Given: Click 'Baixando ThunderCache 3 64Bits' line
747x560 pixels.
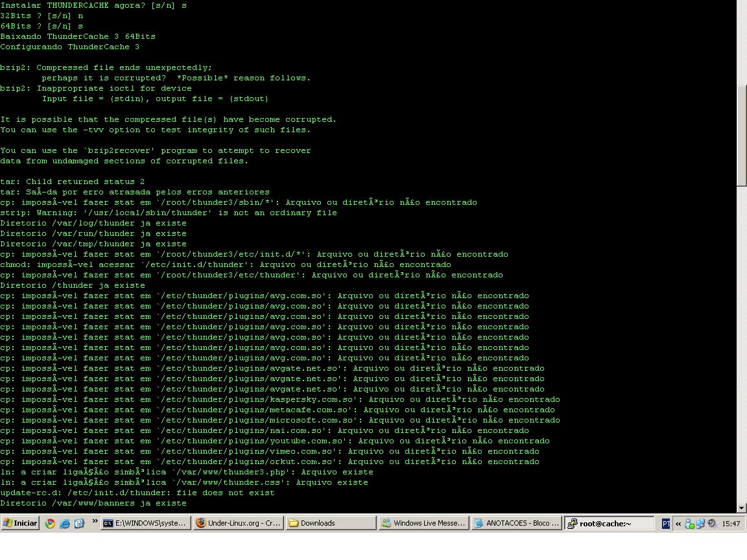Looking at the screenshot, I should [x=78, y=37].
